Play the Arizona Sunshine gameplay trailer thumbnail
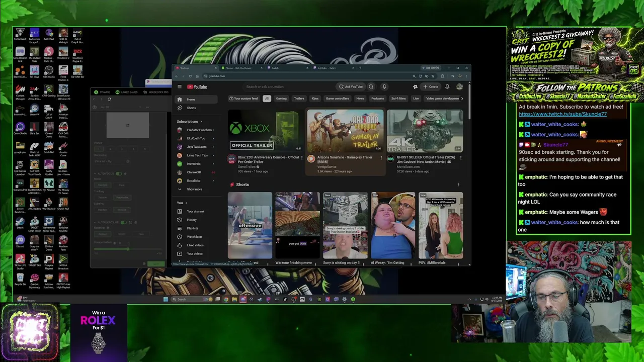 pos(345,131)
